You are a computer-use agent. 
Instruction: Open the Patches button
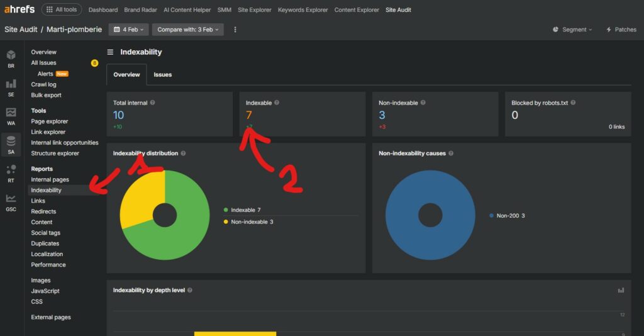pyautogui.click(x=621, y=30)
